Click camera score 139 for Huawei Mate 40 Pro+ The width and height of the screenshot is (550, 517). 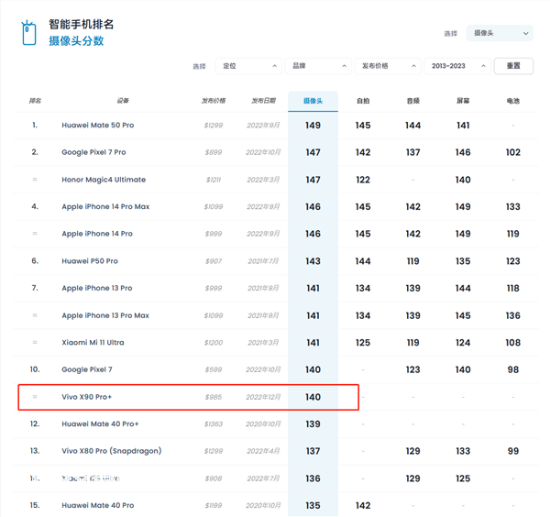pos(313,424)
